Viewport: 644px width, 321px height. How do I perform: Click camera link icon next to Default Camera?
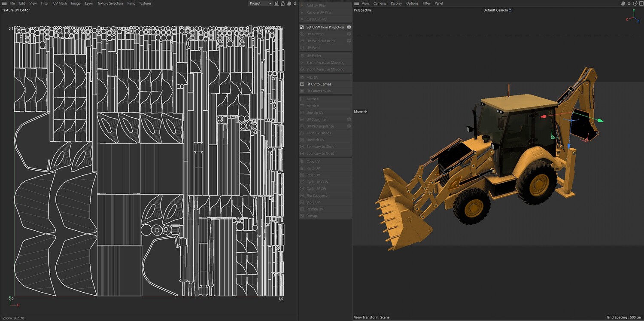click(510, 10)
